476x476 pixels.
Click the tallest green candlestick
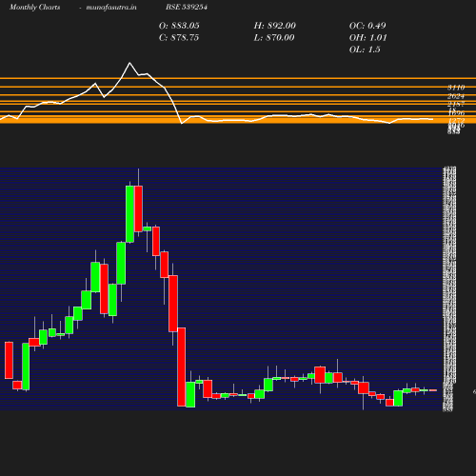[x=129, y=214]
